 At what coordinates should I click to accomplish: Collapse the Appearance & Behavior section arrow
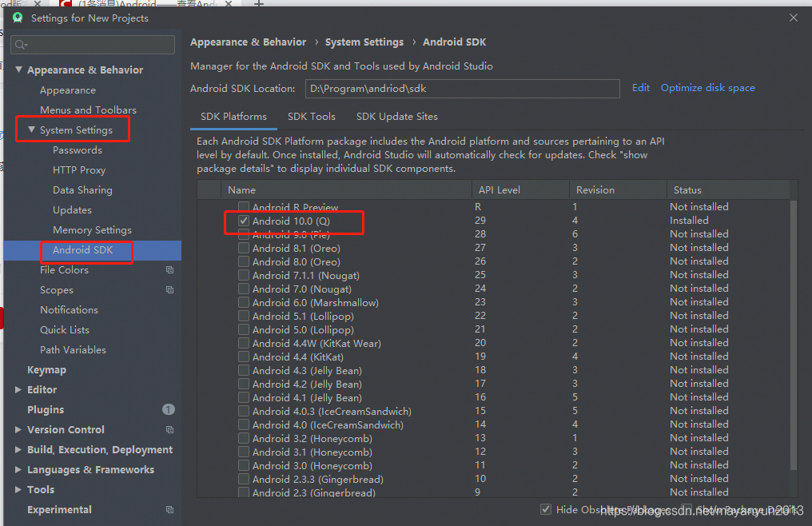click(18, 70)
